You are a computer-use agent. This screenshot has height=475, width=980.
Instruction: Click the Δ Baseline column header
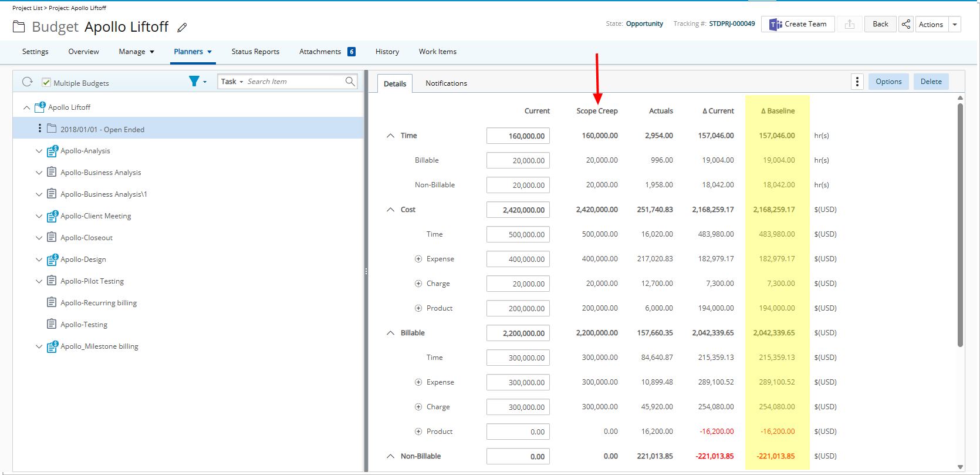click(778, 111)
